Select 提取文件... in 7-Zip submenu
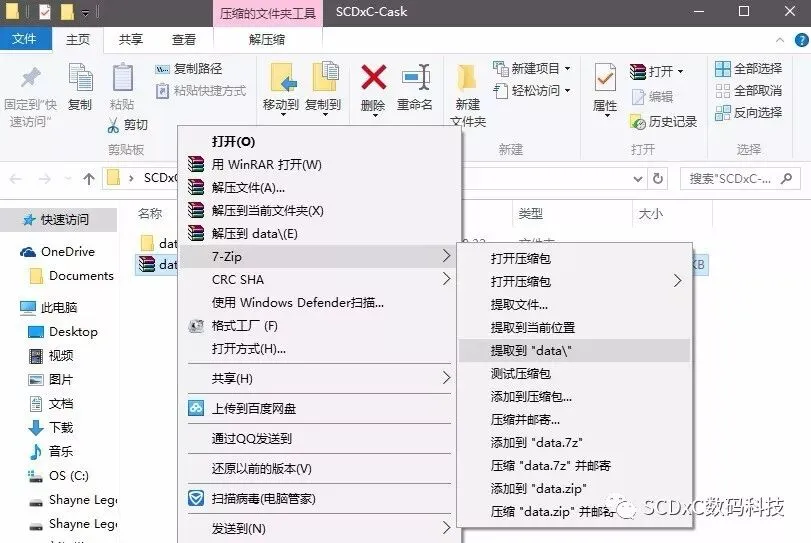The height and width of the screenshot is (543, 811). [575, 305]
